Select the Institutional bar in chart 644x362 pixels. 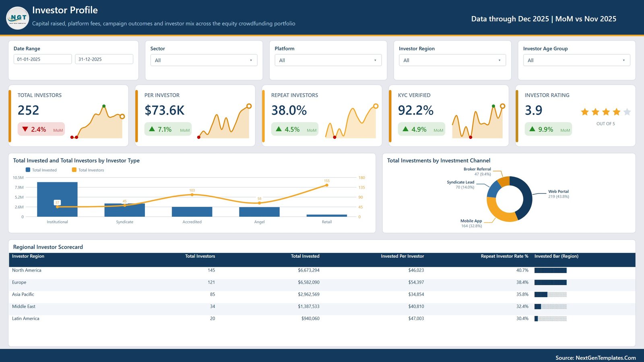click(57, 200)
